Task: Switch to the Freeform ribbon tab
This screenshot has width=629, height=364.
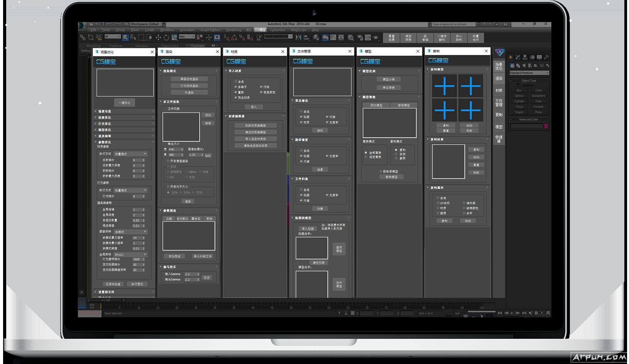Action: (116, 46)
